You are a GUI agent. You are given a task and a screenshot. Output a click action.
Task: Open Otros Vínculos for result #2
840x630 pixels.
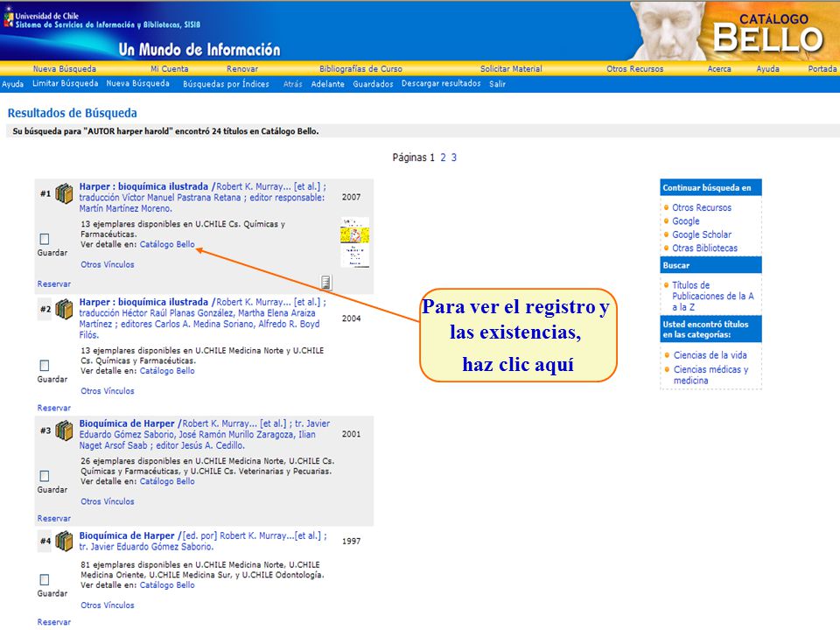[107, 391]
